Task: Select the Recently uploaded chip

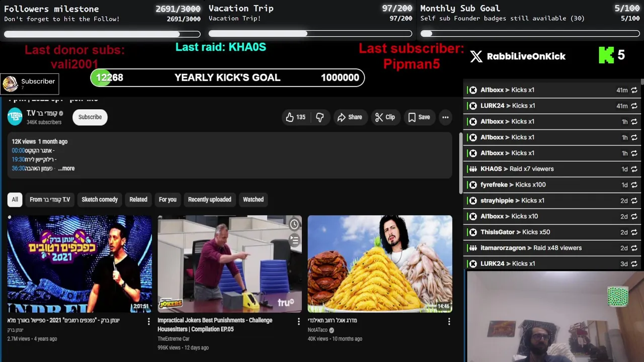Action: coord(210,200)
